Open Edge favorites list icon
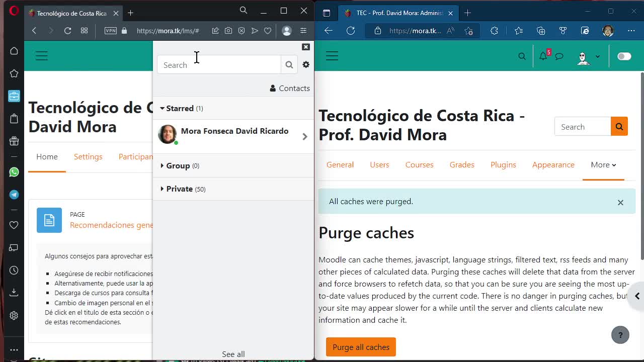 (519, 31)
